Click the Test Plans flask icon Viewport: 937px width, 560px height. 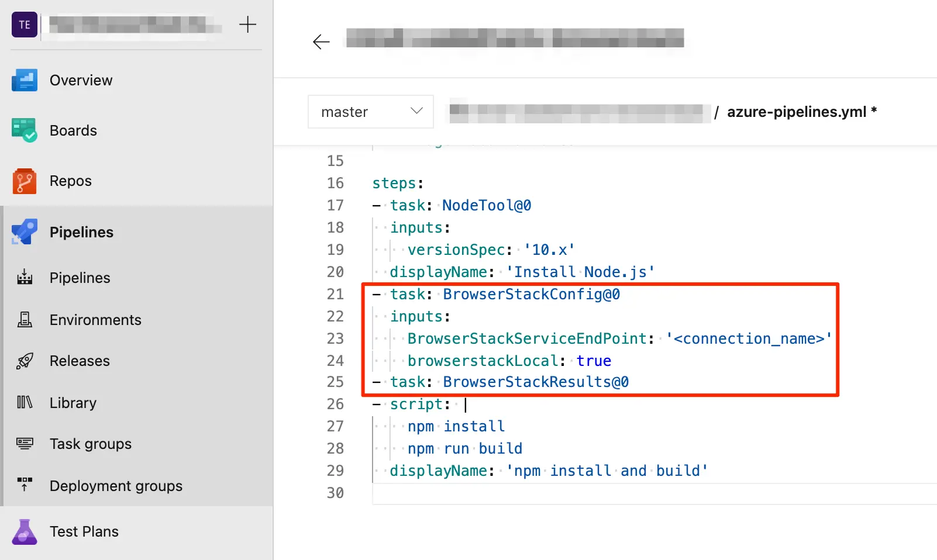25,531
